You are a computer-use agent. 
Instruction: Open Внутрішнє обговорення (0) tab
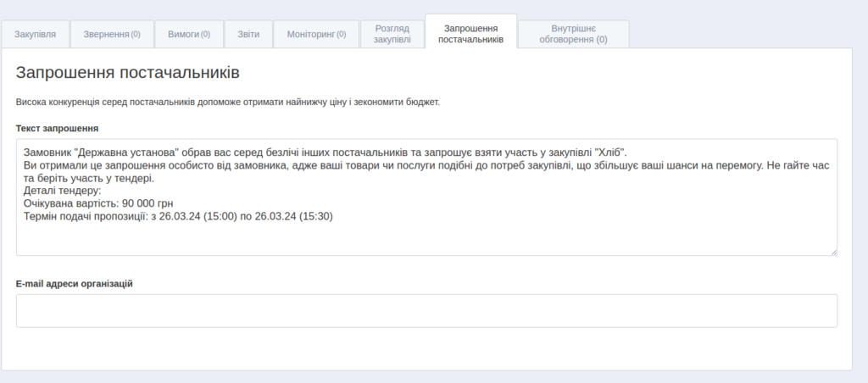[573, 34]
